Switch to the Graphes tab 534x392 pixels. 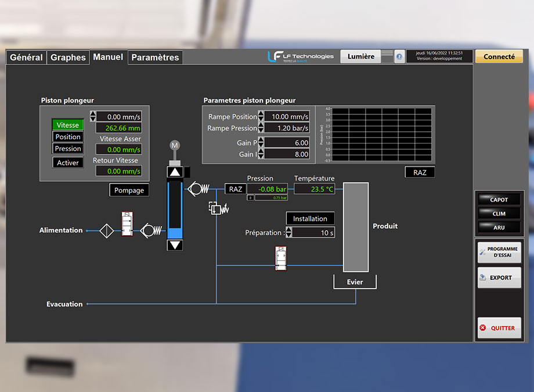point(68,57)
